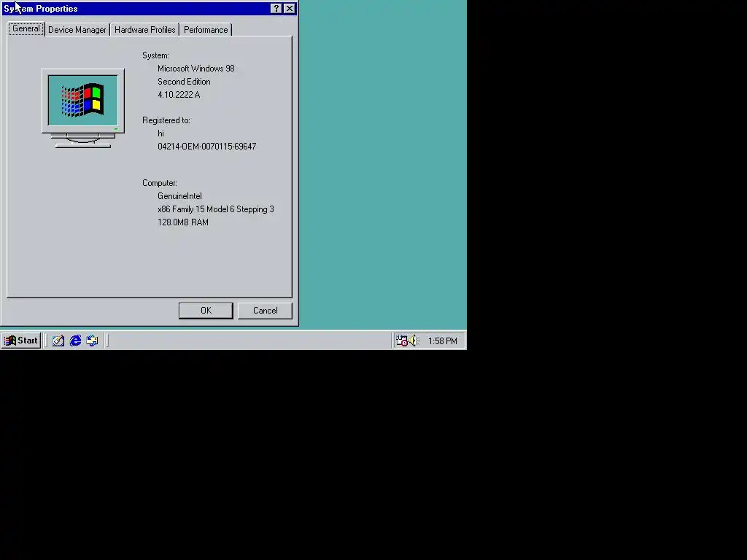The image size is (747, 560).
Task: Select the General tab
Action: coord(26,28)
